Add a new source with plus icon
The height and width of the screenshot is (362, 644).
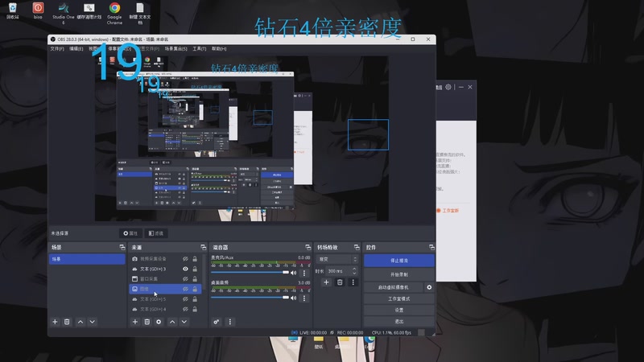pyautogui.click(x=135, y=322)
